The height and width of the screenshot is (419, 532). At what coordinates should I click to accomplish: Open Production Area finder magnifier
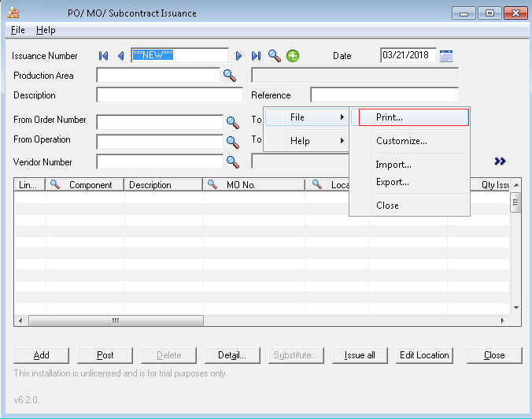(x=229, y=76)
